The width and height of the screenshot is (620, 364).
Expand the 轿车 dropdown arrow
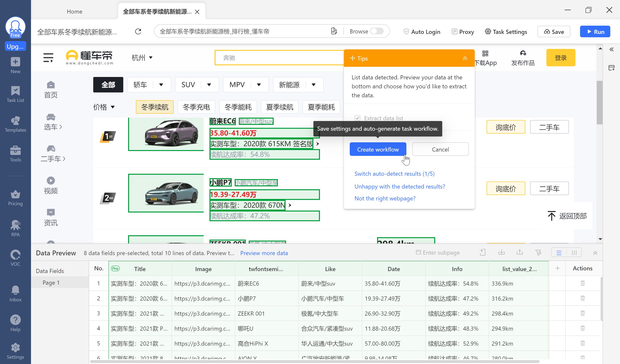tap(161, 85)
